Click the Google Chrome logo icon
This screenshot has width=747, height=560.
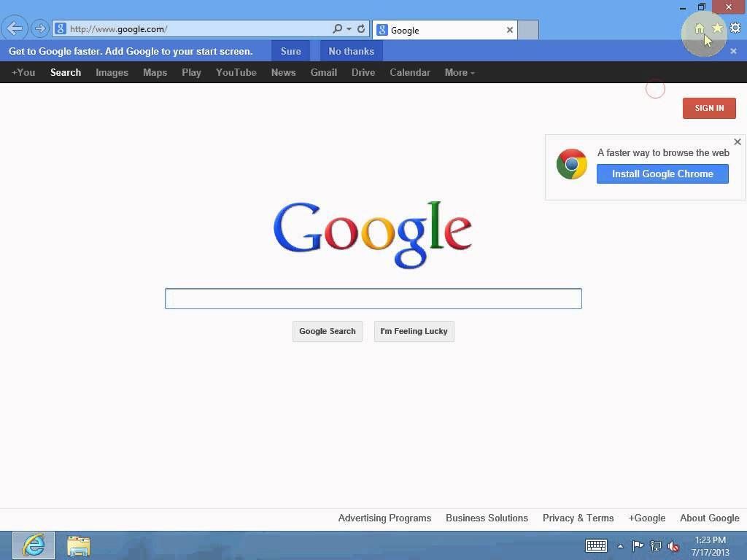click(x=572, y=164)
